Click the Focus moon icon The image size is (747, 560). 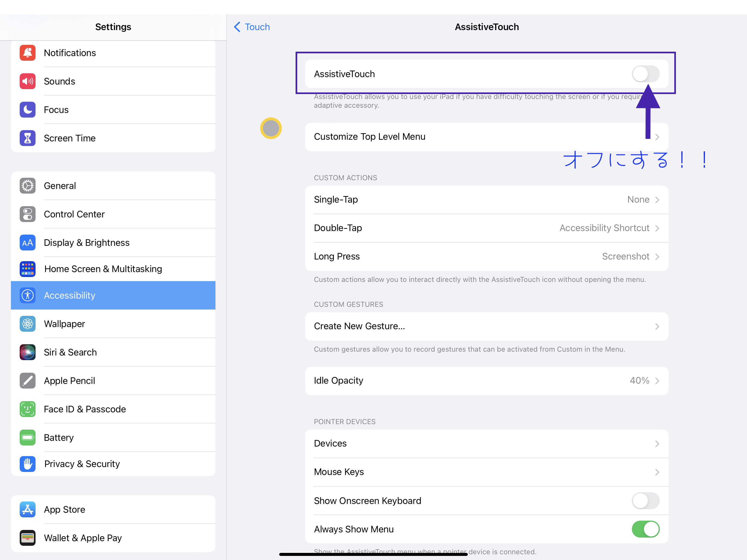click(x=27, y=110)
